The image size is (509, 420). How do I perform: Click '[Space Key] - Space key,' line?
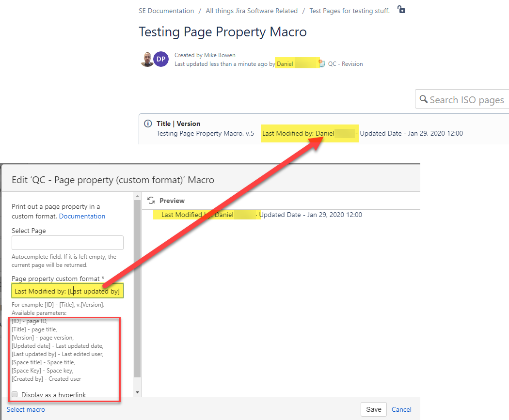(43, 371)
